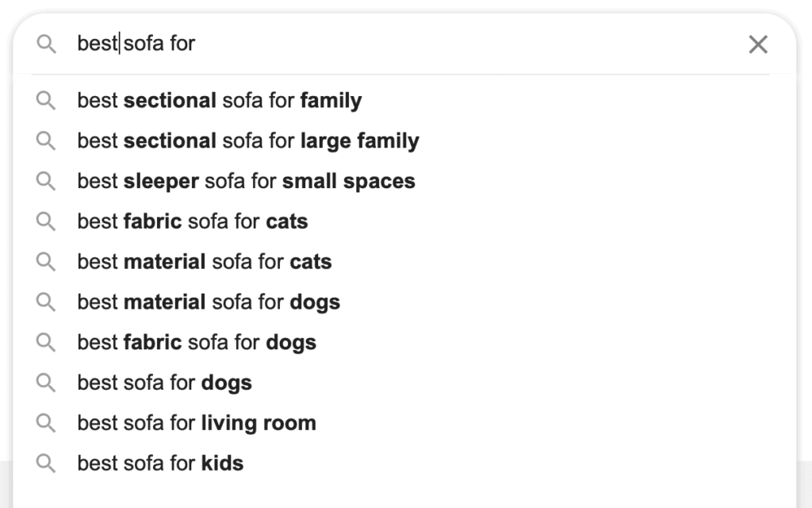This screenshot has width=812, height=508.
Task: Select the "best fabric sofa for cats" suggestion
Action: 192,221
